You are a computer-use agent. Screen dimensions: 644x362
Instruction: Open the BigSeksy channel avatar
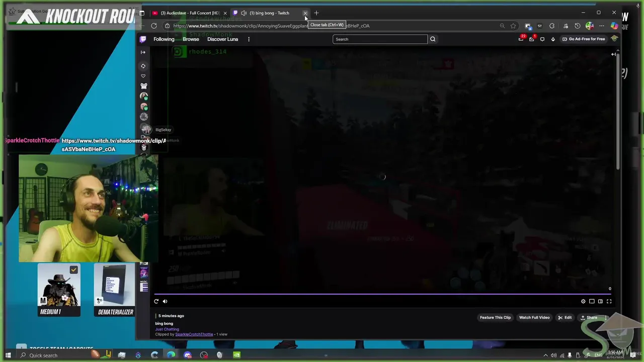pos(146,130)
